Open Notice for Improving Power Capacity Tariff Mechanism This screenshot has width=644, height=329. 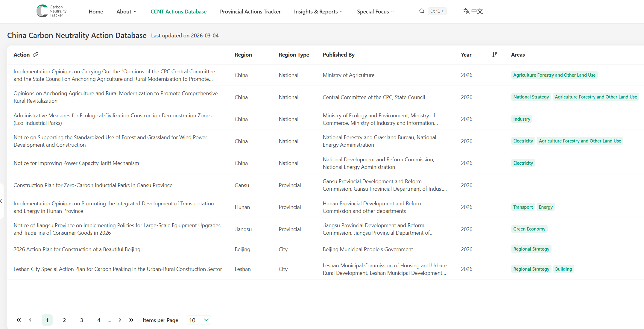(76, 163)
